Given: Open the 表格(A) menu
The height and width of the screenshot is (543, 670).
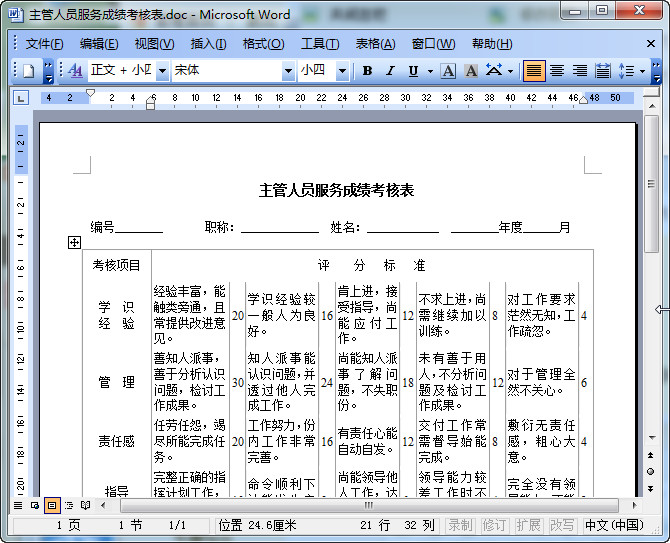Looking at the screenshot, I should (376, 44).
